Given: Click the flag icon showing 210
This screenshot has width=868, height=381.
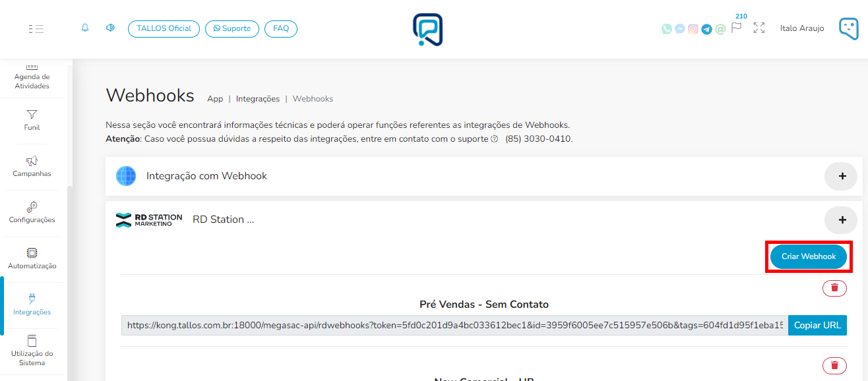Looking at the screenshot, I should coord(737,28).
